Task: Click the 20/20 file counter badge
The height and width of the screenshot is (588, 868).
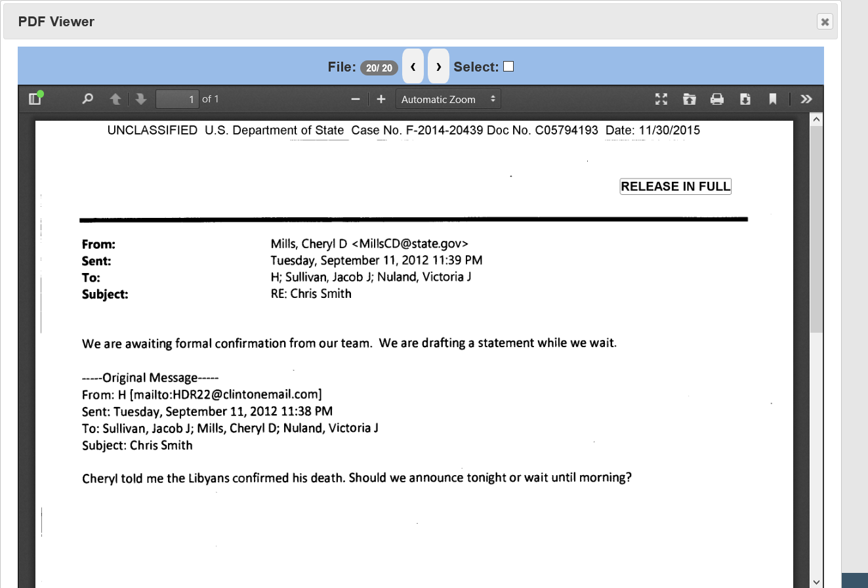Action: coord(379,68)
